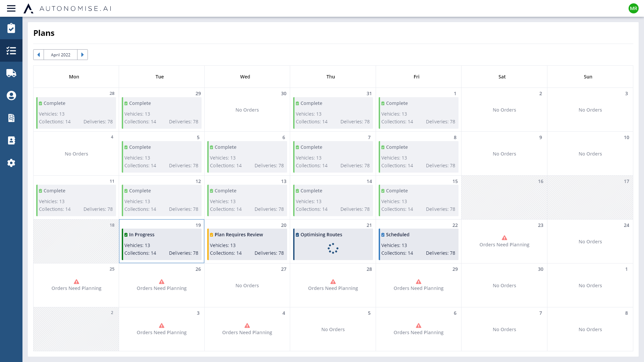
Task: Open the Complete plan on Friday 15
Action: pos(418,200)
